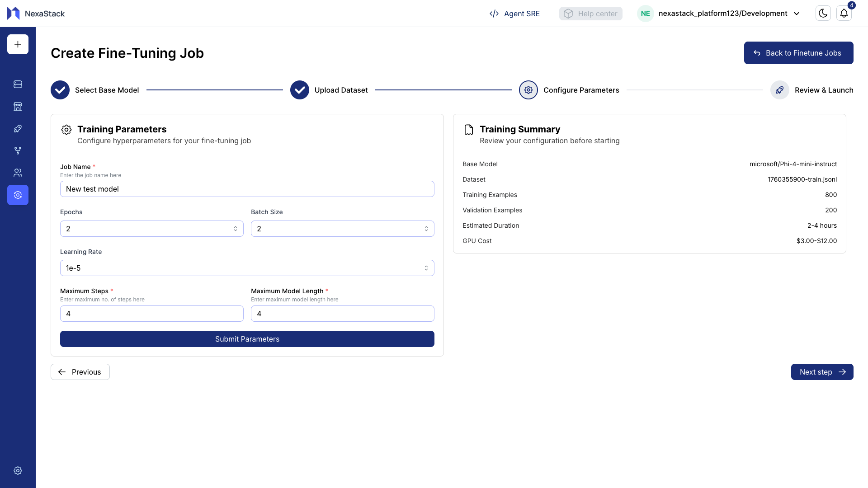868x488 pixels.
Task: Click the notifications bell showing 4 alerts
Action: (844, 13)
